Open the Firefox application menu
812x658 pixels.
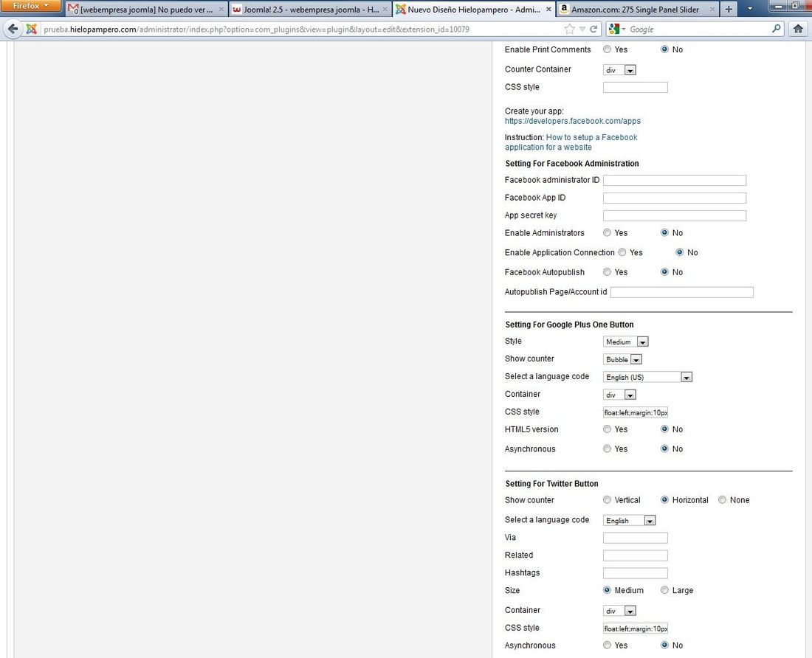tap(30, 6)
